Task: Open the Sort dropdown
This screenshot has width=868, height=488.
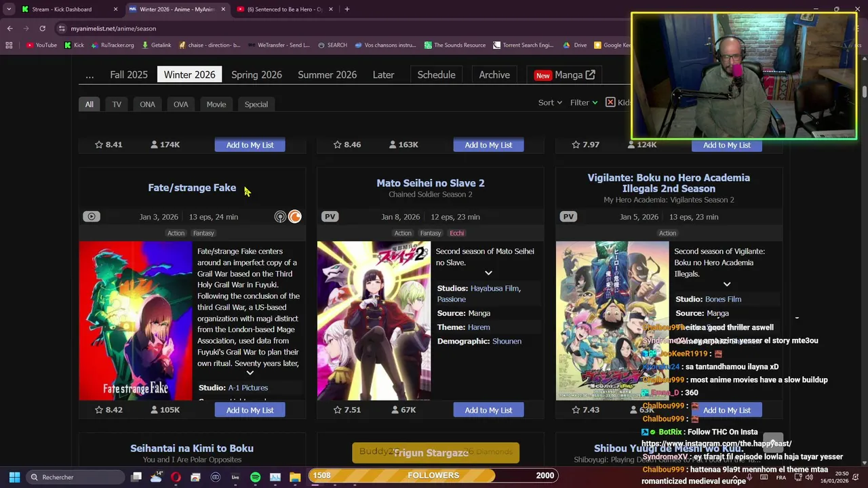Action: point(550,102)
